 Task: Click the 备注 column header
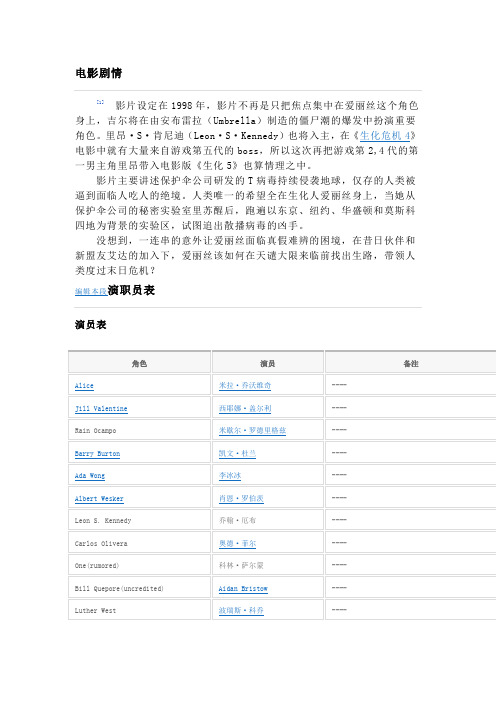(x=410, y=363)
